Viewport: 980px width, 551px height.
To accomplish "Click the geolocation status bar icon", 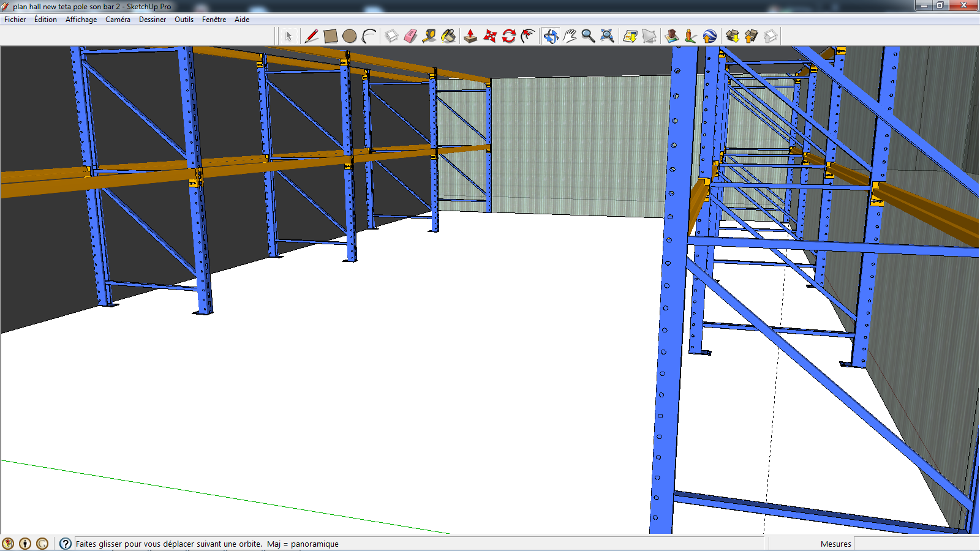I will (x=8, y=544).
